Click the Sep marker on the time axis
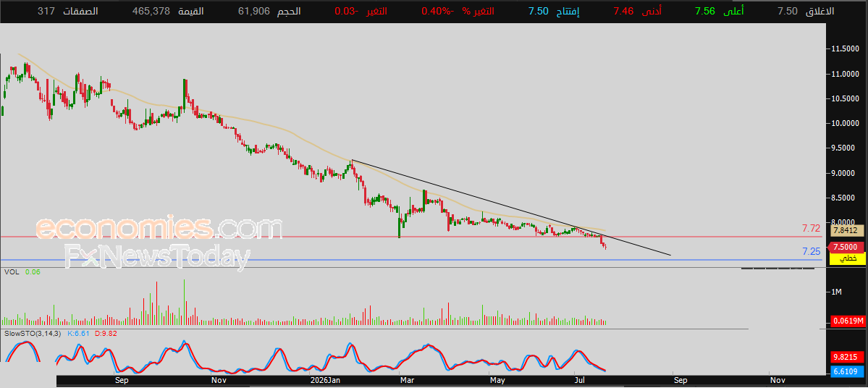 click(x=121, y=380)
